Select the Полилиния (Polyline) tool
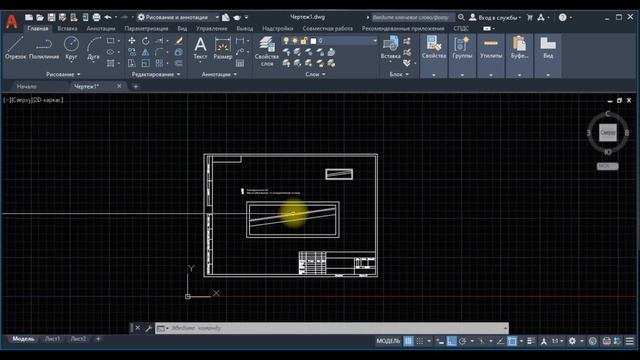 tap(44, 48)
